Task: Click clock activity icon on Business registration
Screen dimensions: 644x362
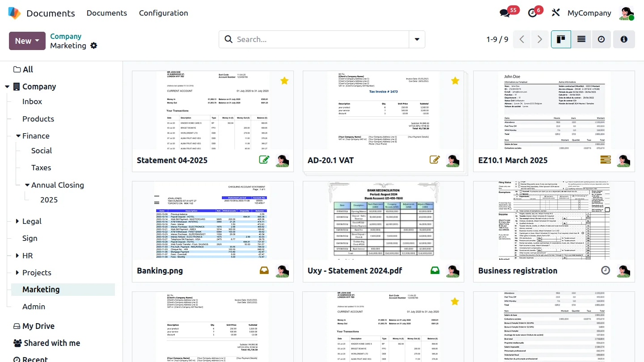Action: [x=606, y=270]
